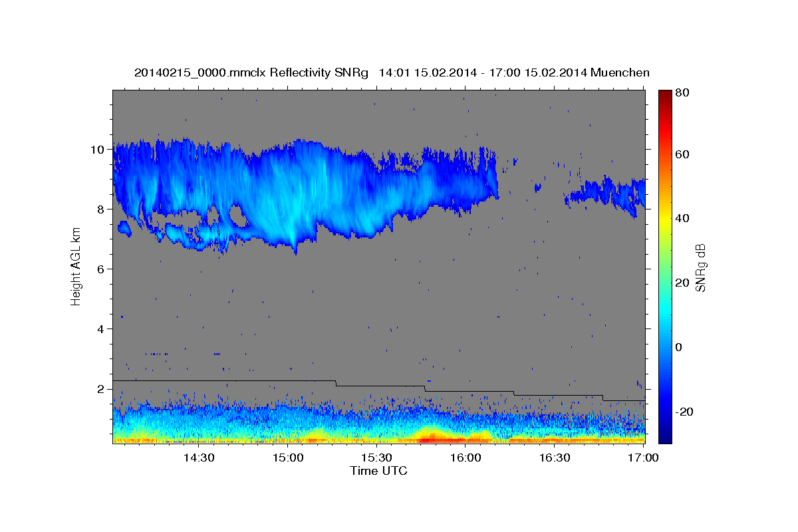Click the plot title text at top
The image size is (798, 532).
tap(392, 72)
